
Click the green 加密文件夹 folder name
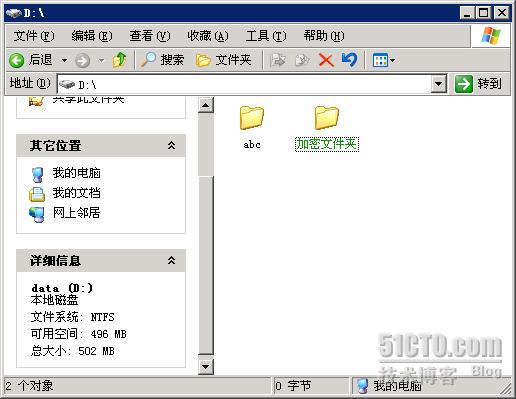[327, 144]
